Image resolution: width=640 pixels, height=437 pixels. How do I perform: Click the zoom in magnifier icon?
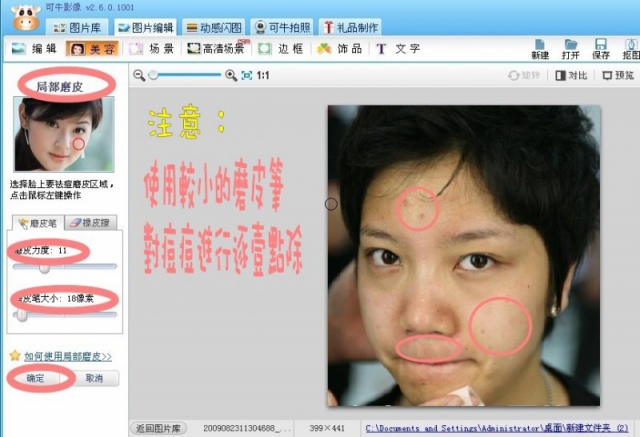(x=231, y=75)
